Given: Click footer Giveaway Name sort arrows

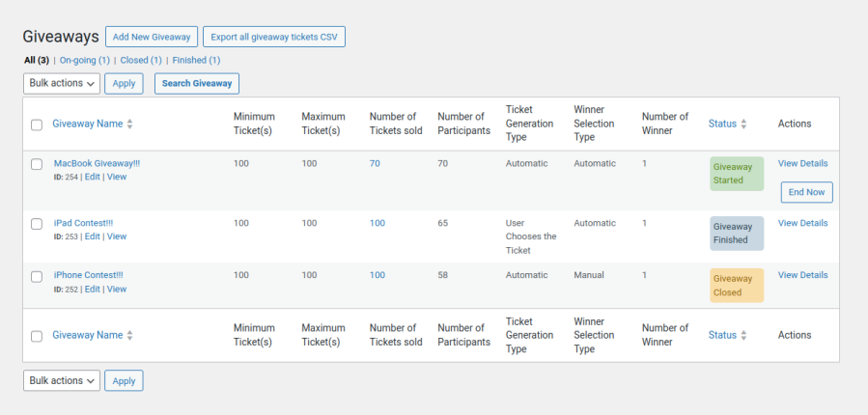Looking at the screenshot, I should click(130, 336).
